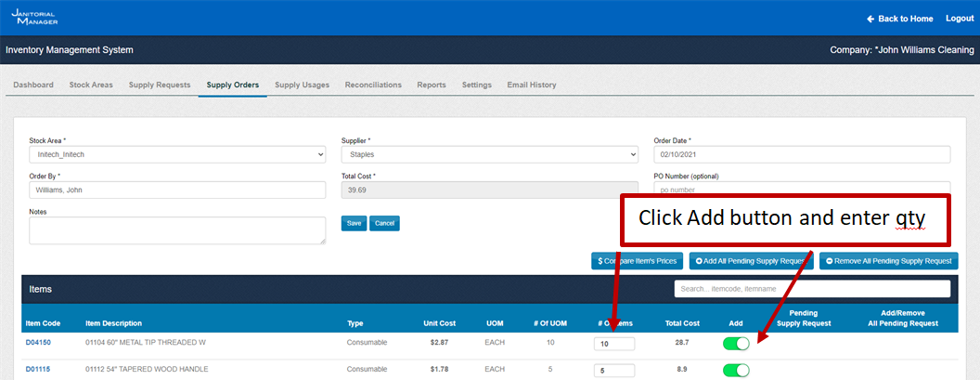This screenshot has height=380, width=980.
Task: Click the Notes text area
Action: click(x=177, y=230)
